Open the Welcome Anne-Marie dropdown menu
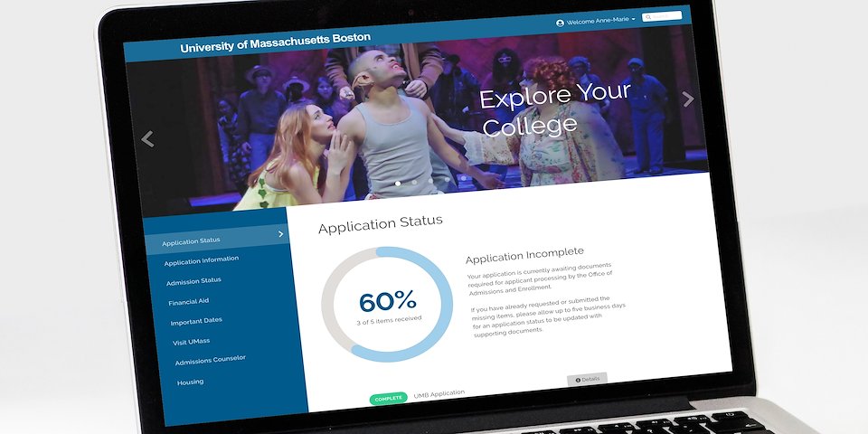This screenshot has height=434, width=868. pyautogui.click(x=601, y=21)
